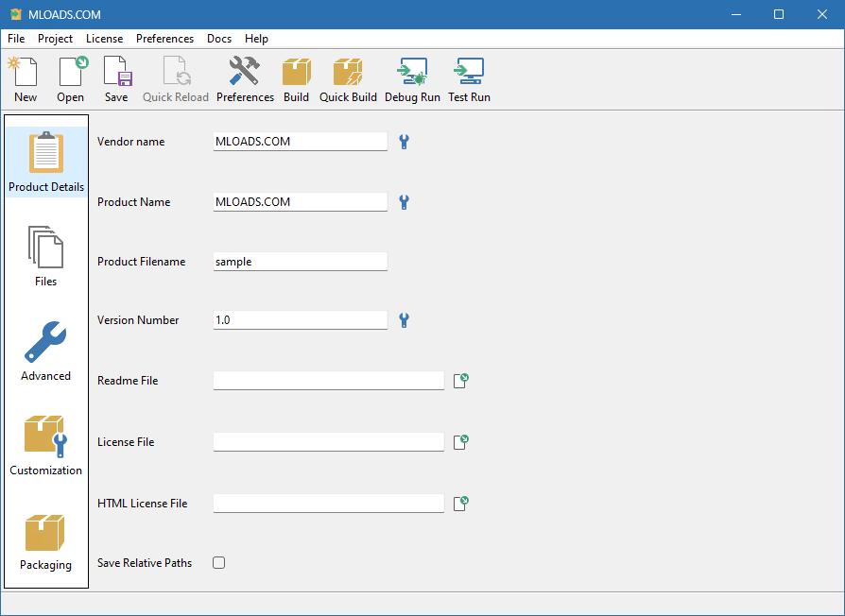The height and width of the screenshot is (616, 845).
Task: Open the Customization section
Action: pyautogui.click(x=46, y=445)
